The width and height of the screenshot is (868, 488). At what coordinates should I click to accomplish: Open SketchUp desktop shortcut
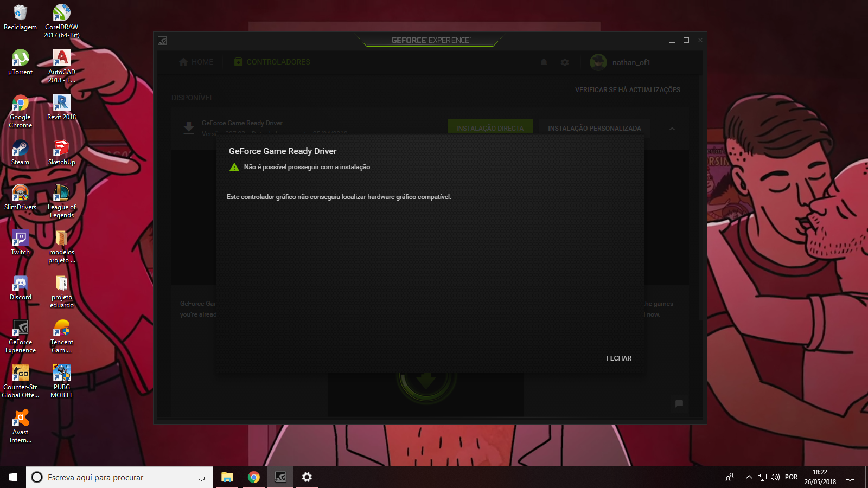pos(62,152)
